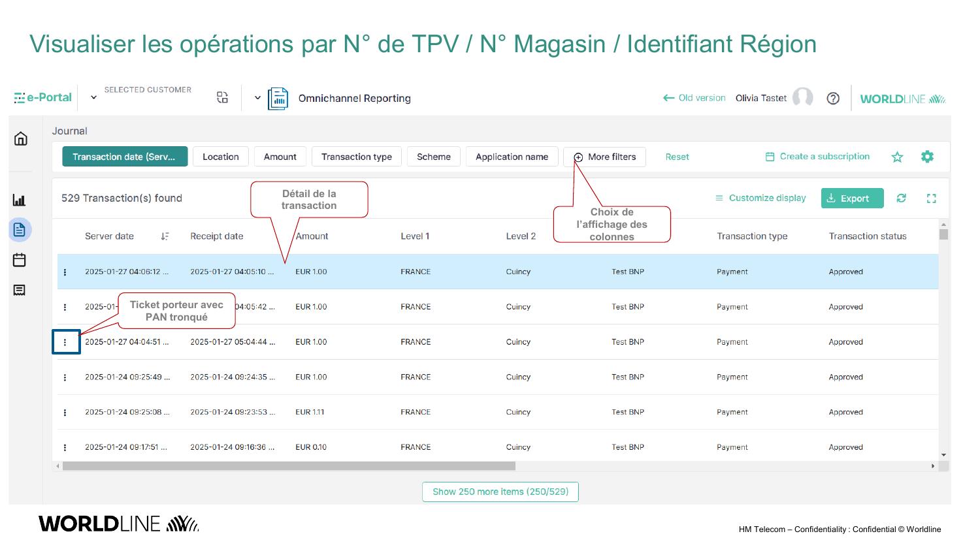Open the settings gear icon
The width and height of the screenshot is (980, 551).
pyautogui.click(x=927, y=157)
